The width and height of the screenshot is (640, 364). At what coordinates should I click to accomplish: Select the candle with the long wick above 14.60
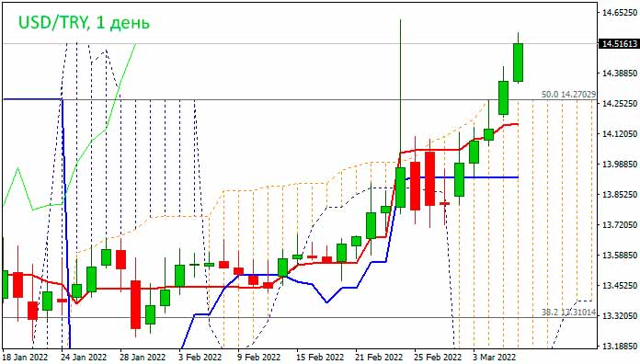(x=400, y=187)
